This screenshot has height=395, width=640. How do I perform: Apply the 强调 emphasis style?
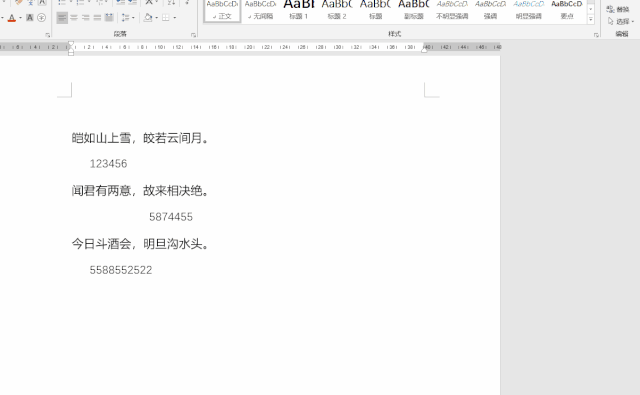click(x=490, y=11)
